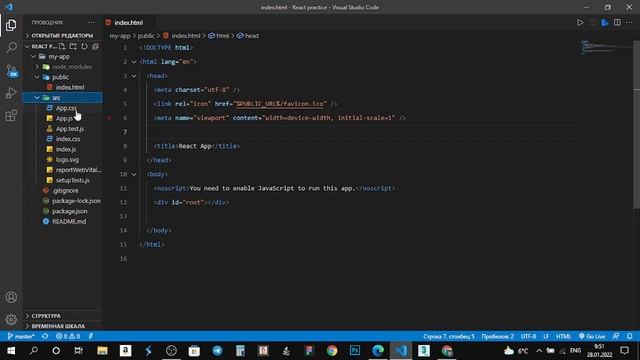Viewport: 640px width, 360px height.
Task: Open the Accounts menu icon
Action: coord(11,297)
